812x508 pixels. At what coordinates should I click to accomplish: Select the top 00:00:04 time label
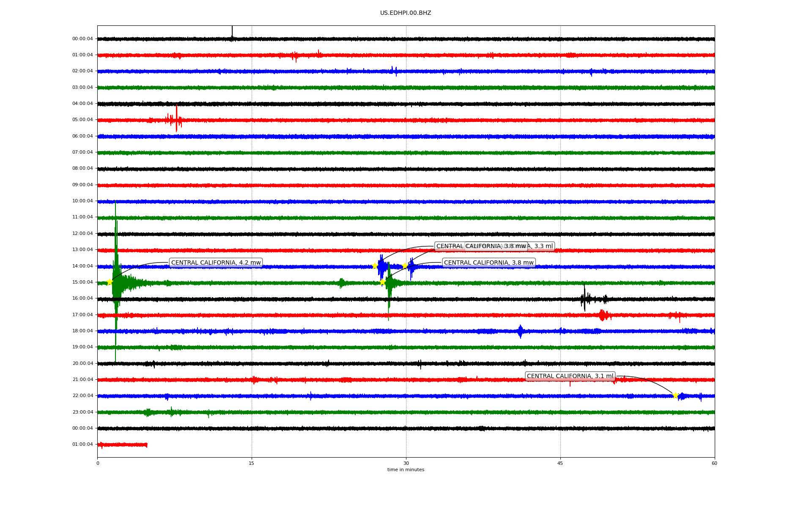(x=82, y=39)
